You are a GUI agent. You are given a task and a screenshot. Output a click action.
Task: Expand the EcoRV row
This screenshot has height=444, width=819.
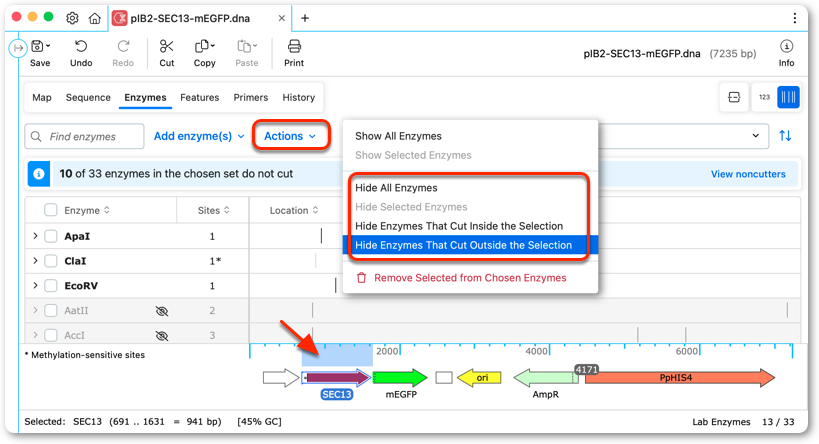pos(35,286)
